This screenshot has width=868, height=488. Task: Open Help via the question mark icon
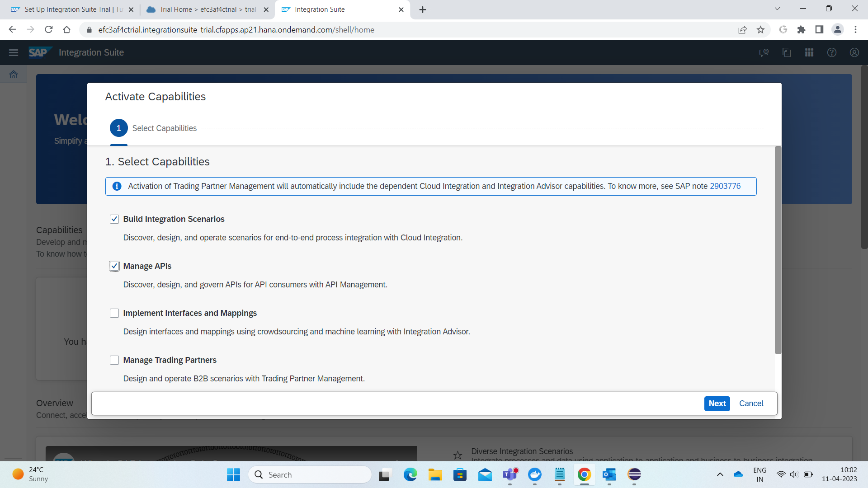[x=832, y=52]
